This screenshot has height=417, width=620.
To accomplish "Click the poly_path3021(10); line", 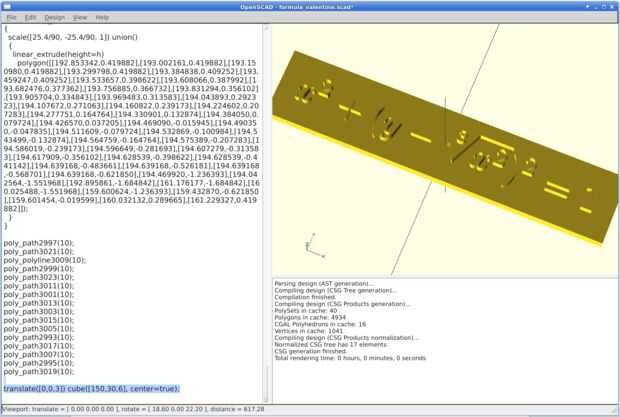I will click(39, 252).
